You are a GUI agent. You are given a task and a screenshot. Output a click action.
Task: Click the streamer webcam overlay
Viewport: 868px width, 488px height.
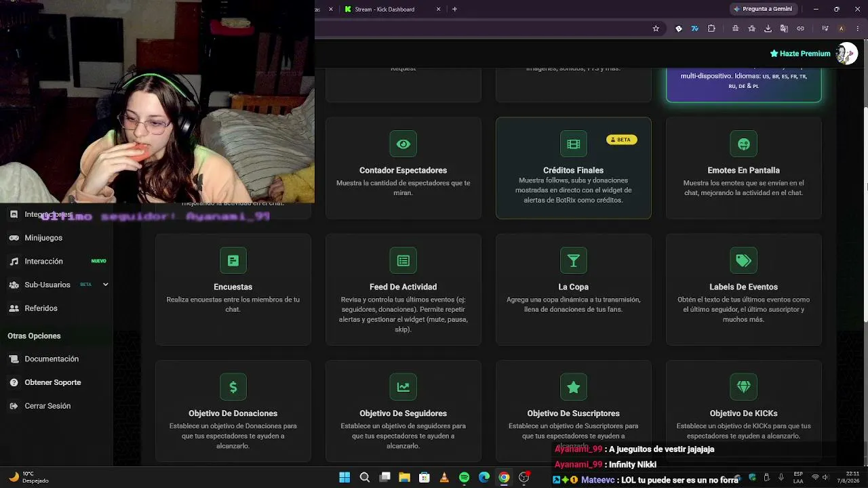coord(157,102)
